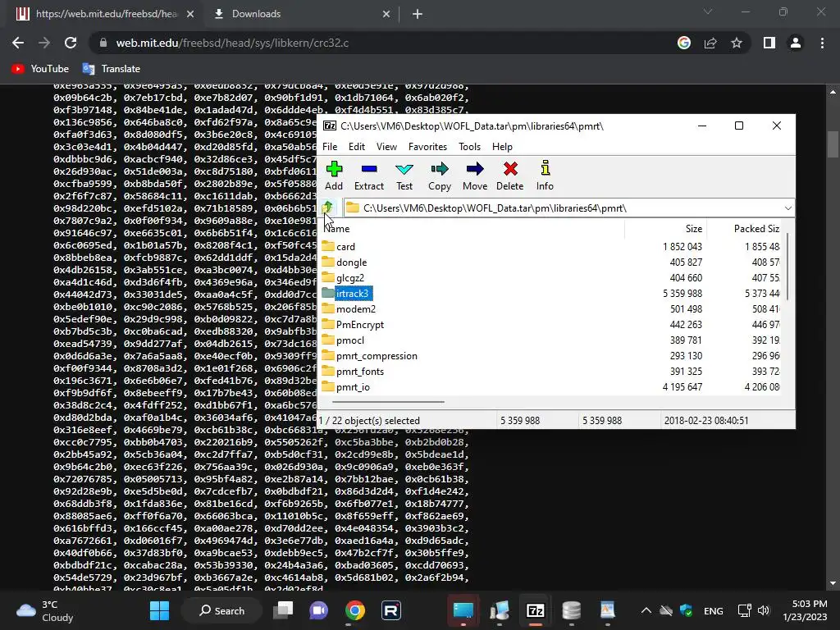Click the Test toolbar button
This screenshot has width=840, height=630.
click(404, 176)
